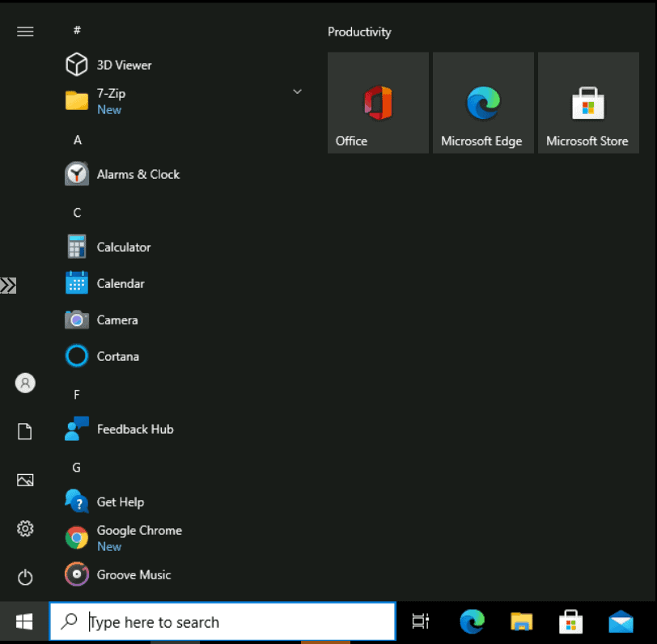Launch Alarms & Clock
Viewport: 657px width, 644px height.
tap(138, 174)
